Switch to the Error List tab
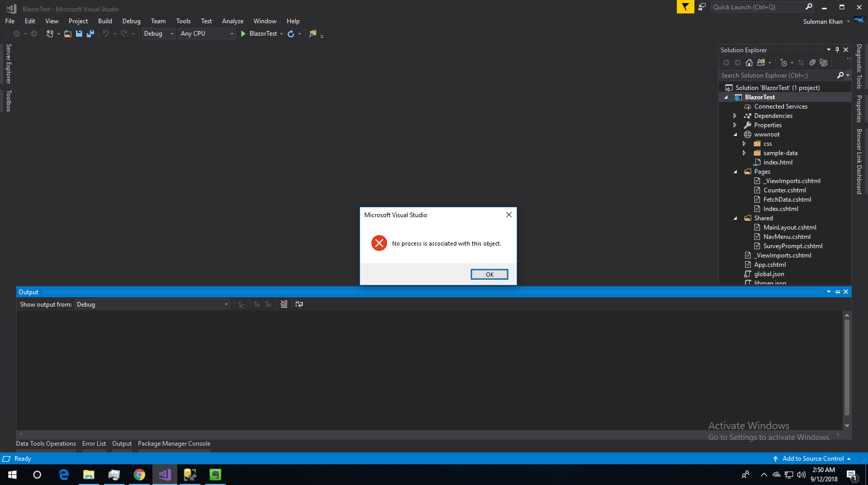Image resolution: width=868 pixels, height=485 pixels. (94, 443)
